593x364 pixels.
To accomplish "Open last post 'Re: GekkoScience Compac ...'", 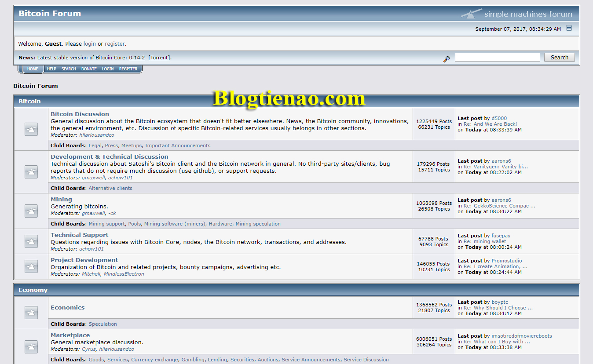I will click(499, 206).
